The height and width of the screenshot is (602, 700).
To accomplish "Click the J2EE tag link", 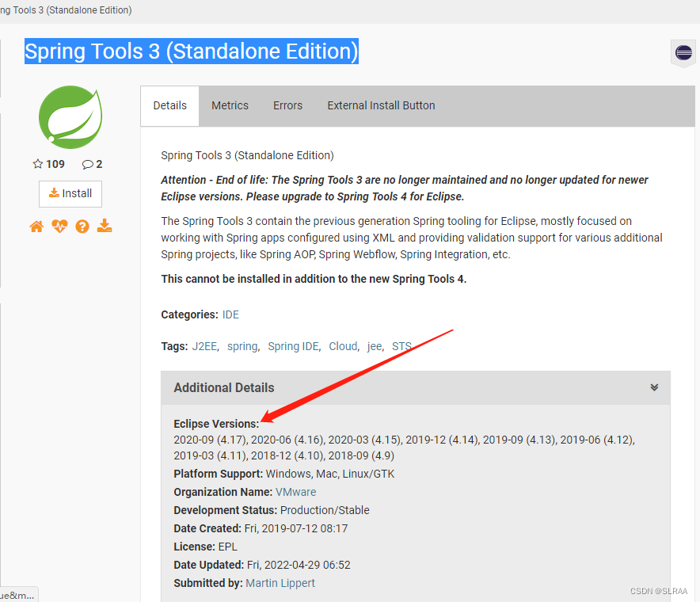I will [x=204, y=347].
